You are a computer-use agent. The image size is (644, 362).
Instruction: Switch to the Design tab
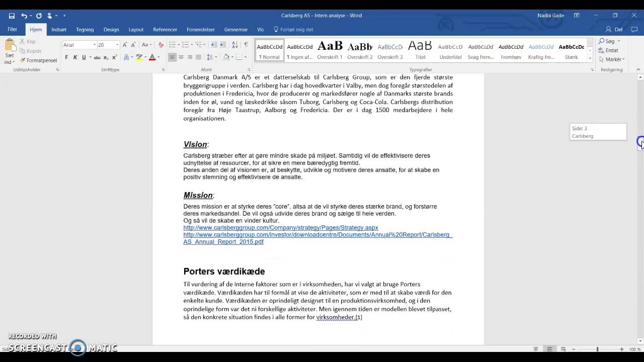click(111, 30)
